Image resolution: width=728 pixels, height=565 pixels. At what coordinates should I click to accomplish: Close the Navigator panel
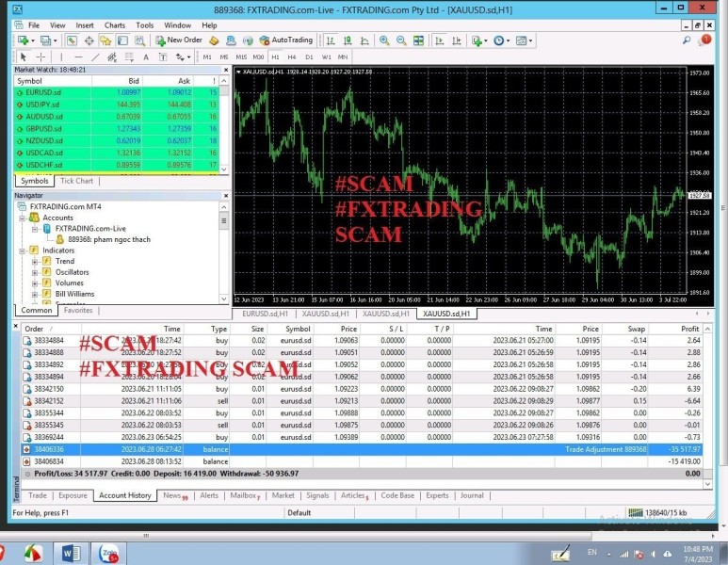[226, 196]
